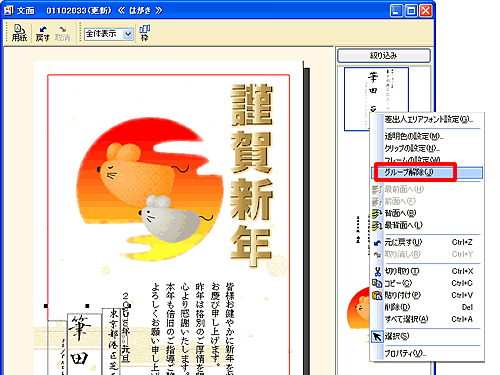Click the 取消 redo toolbar icon
The image size is (500, 375).
click(x=62, y=33)
